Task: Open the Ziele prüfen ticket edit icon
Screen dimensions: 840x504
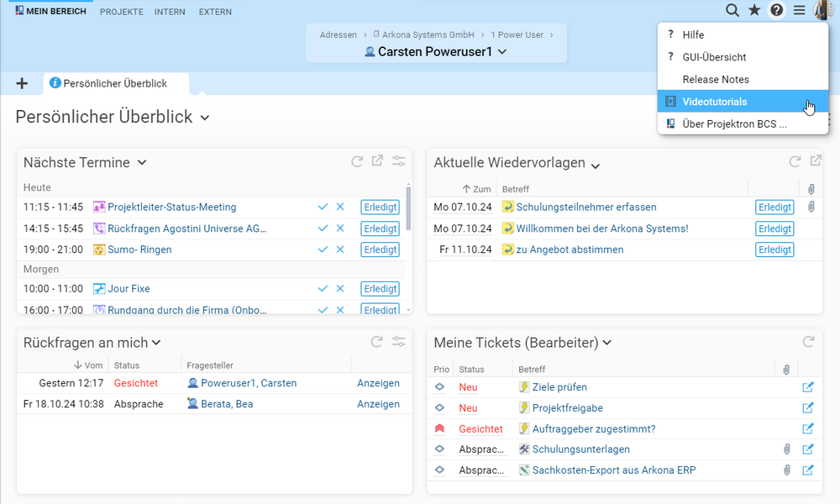Action: (x=807, y=387)
